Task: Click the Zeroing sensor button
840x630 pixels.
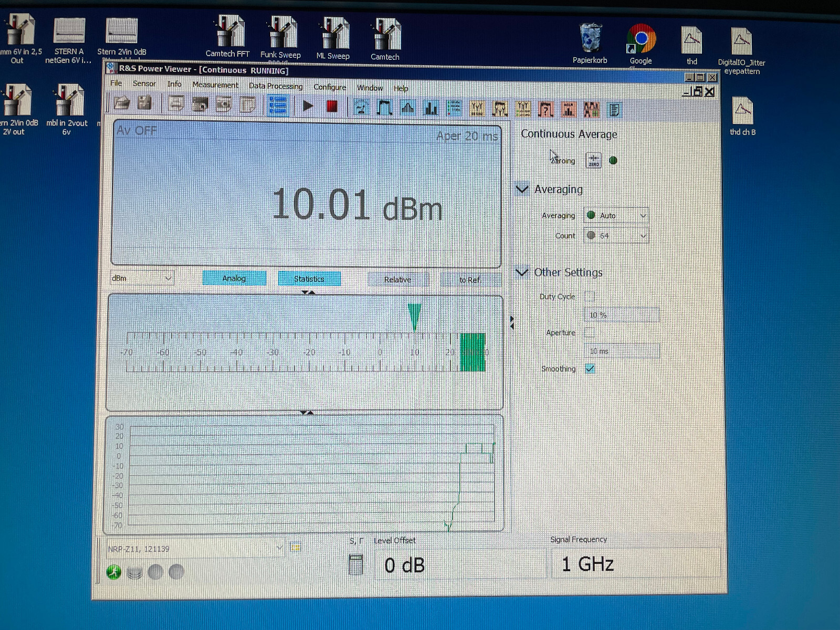Action: coord(593,160)
